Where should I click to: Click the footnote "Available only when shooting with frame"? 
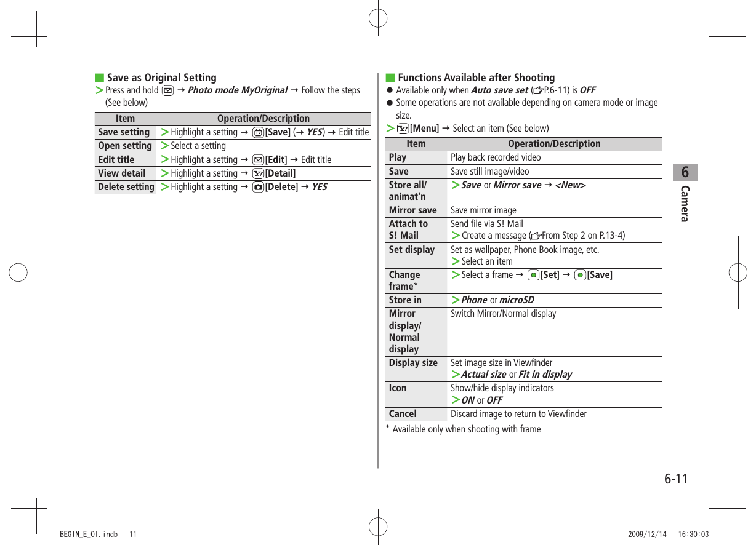tap(467, 429)
